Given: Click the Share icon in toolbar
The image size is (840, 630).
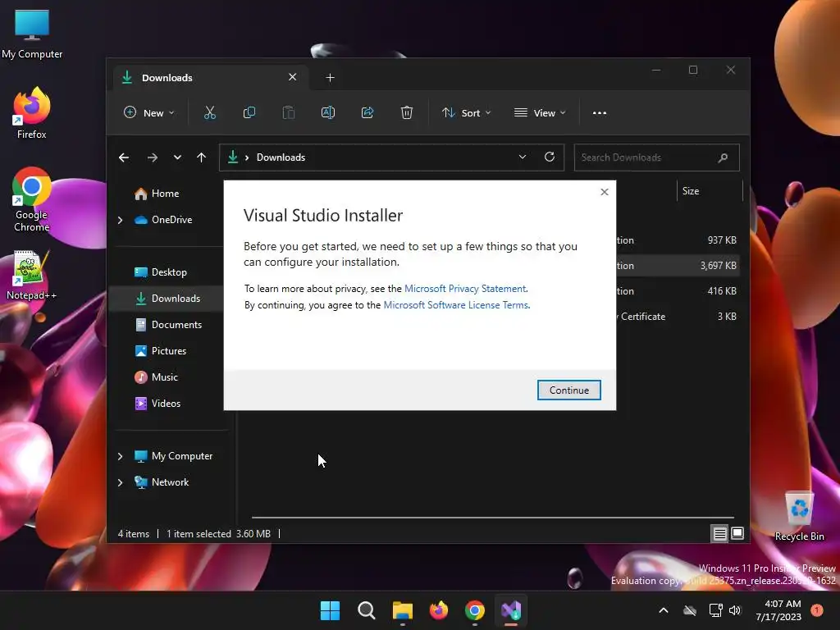Looking at the screenshot, I should pos(367,112).
